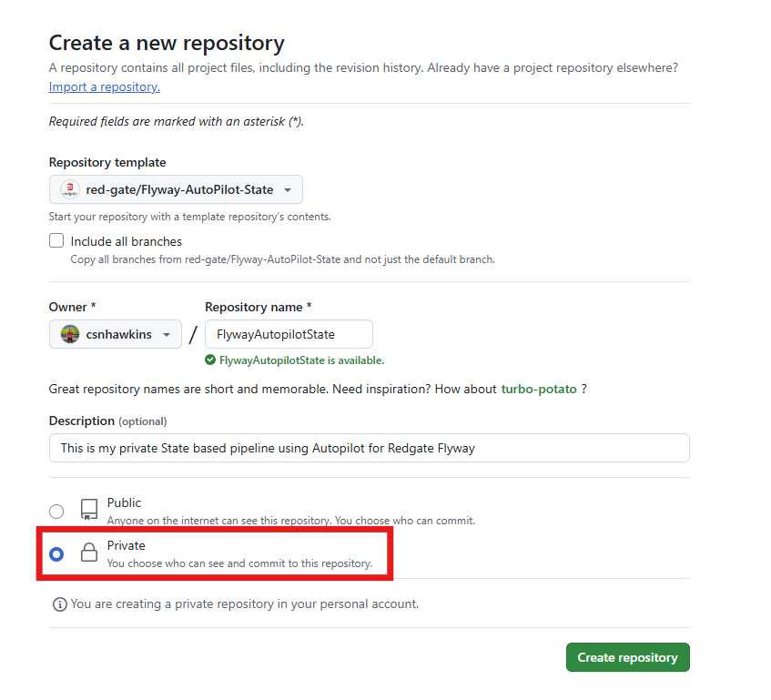Image resolution: width=771 pixels, height=700 pixels.
Task: Click into the Repository name field
Action: pos(289,334)
